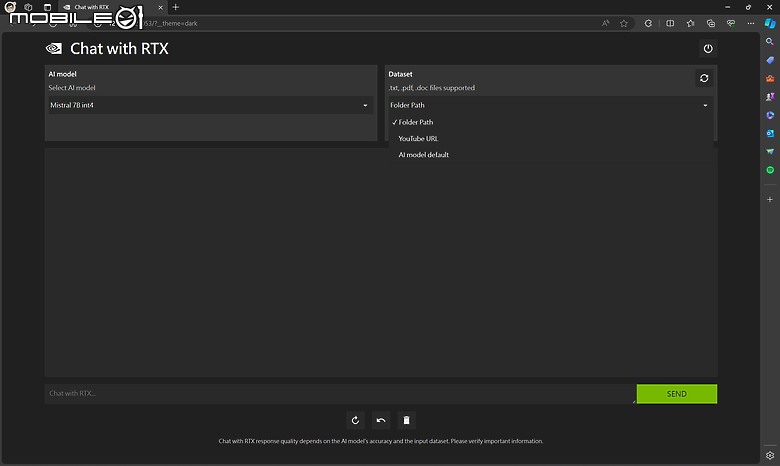Viewport: 780px width, 466px height.
Task: Open the Favorites list icon
Action: [690, 23]
